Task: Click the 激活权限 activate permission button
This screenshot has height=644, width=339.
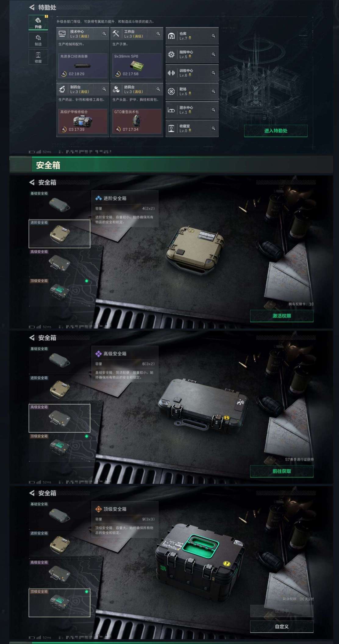Action: point(282,316)
